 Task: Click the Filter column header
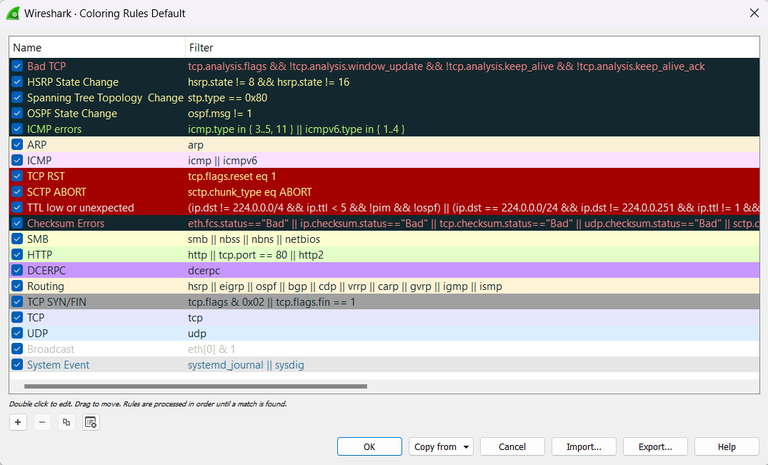[473, 48]
